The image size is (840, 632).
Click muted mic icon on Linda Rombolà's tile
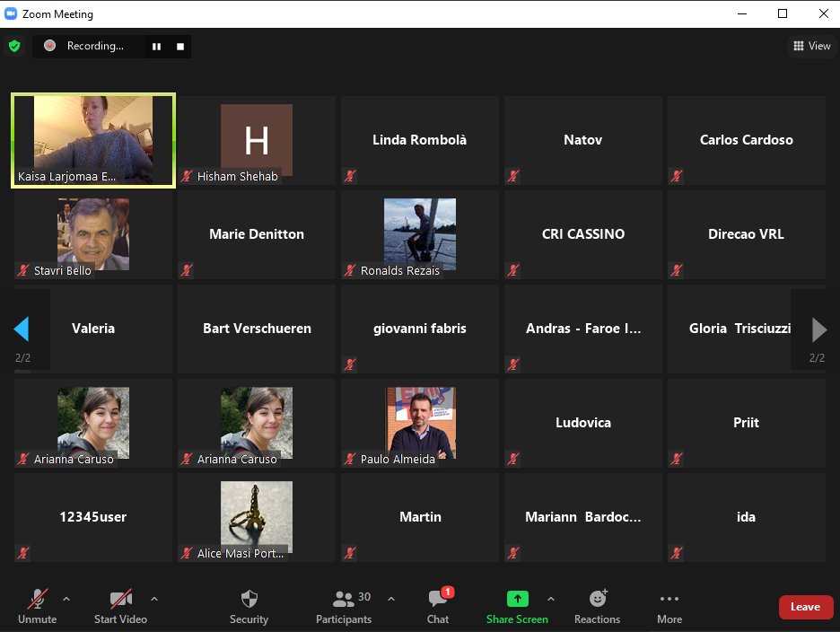(350, 176)
